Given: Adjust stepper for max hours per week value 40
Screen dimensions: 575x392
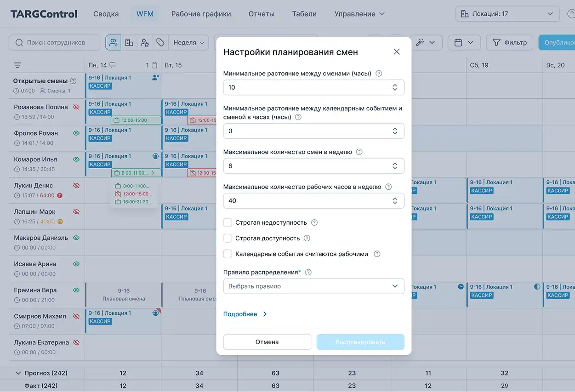Looking at the screenshot, I should 395,201.
